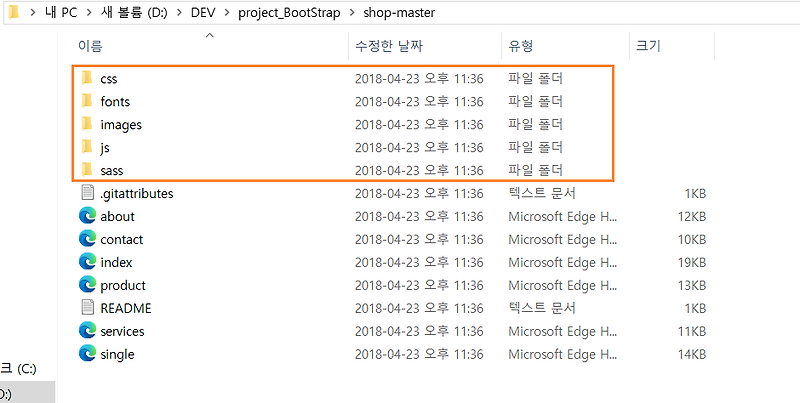Viewport: 800px width, 403px height.
Task: Click Microsoft Edge H... type of contact
Action: 563,239
